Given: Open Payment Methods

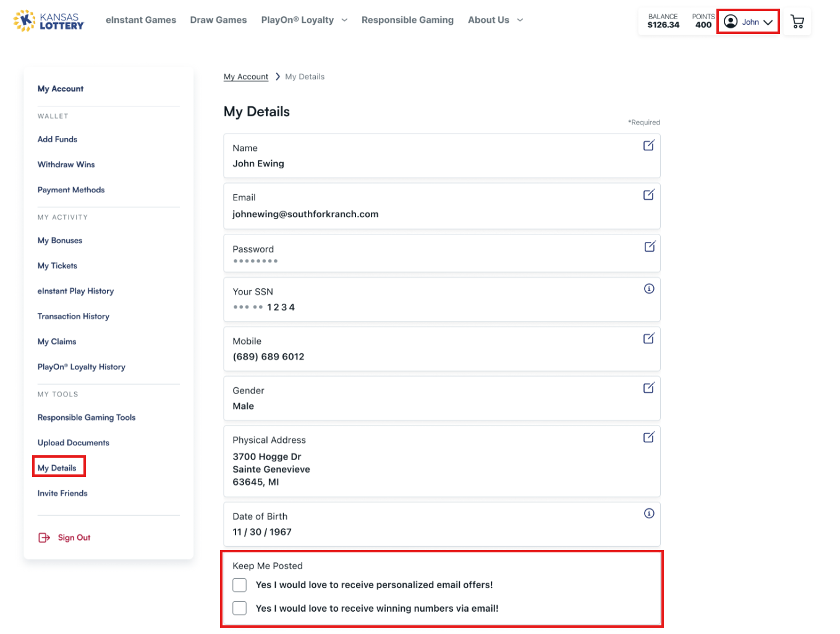Looking at the screenshot, I should coord(71,190).
